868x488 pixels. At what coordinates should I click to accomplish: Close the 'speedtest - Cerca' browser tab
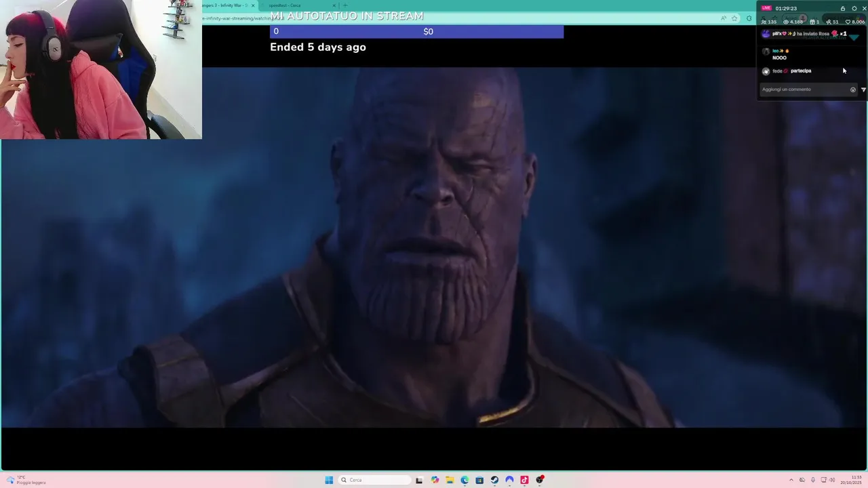[x=334, y=5]
